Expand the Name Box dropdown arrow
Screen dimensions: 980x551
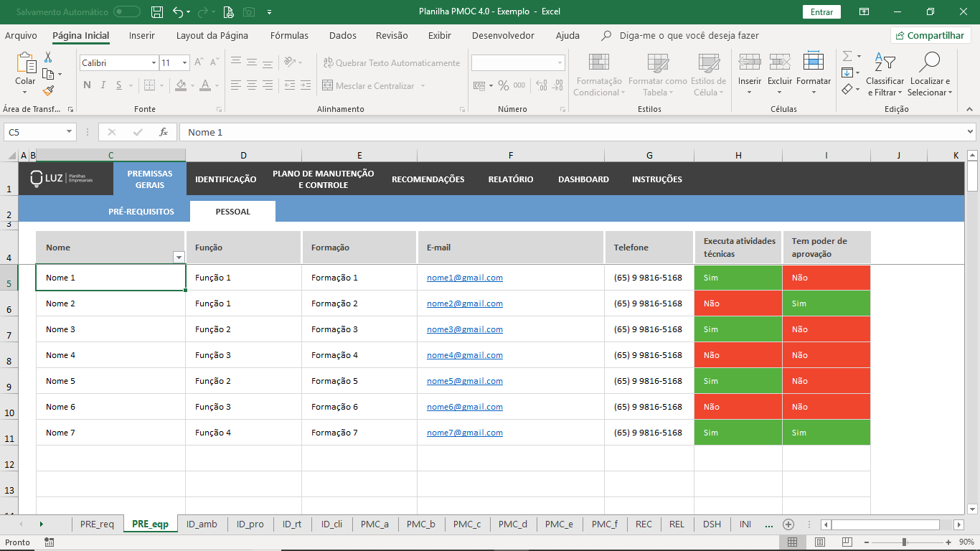69,132
